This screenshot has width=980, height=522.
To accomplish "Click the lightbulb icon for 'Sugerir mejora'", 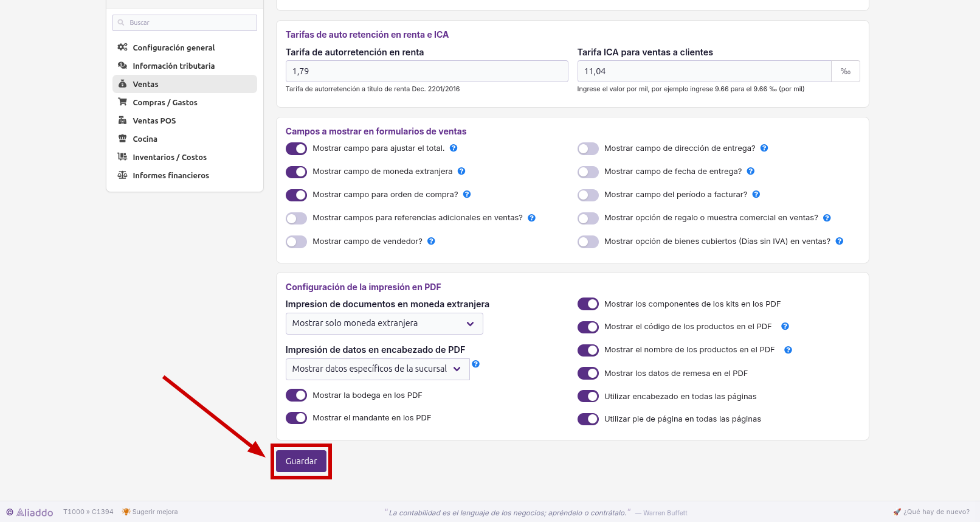I will coord(126,512).
